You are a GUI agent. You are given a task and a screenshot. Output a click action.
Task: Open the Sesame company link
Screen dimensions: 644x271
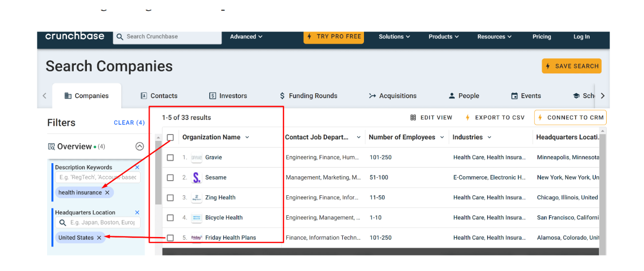216,178
